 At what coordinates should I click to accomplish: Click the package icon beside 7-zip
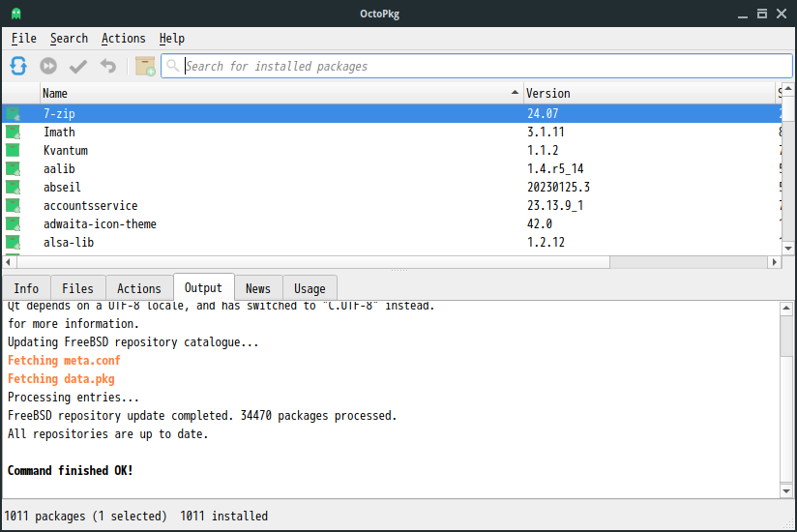coord(14,114)
